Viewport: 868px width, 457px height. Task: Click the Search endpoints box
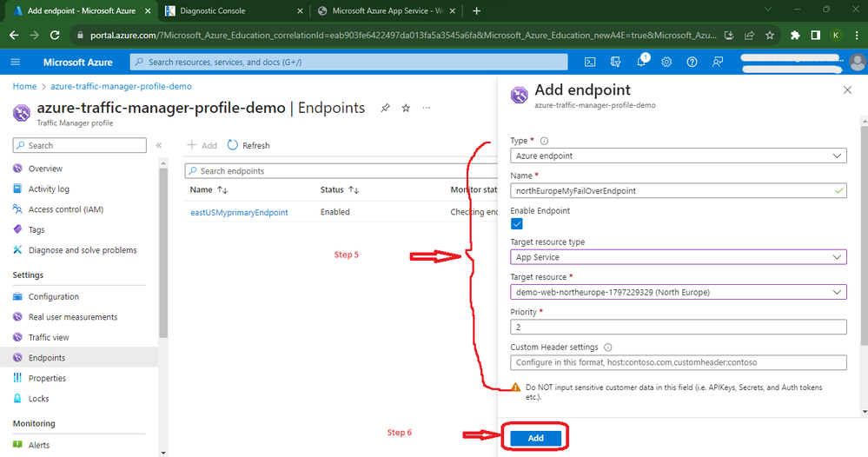pos(341,171)
